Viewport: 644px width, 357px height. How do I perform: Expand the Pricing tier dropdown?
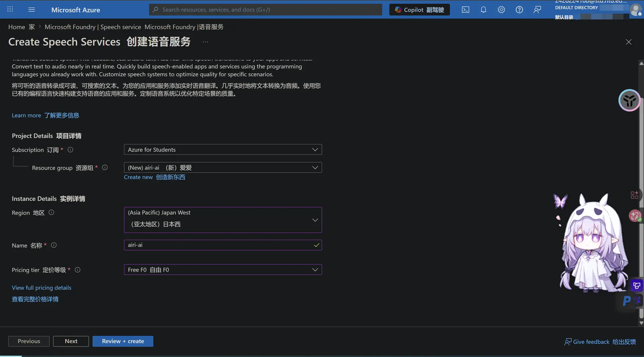pyautogui.click(x=223, y=270)
